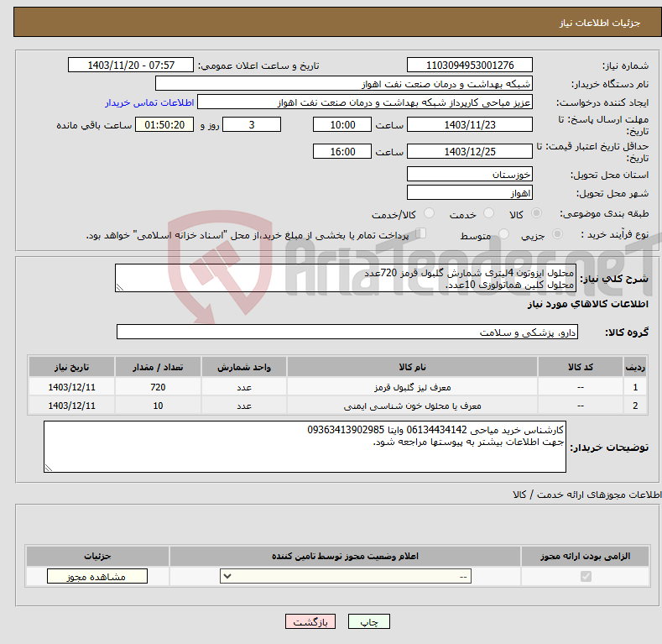Click the جزئیات column header

[97, 556]
